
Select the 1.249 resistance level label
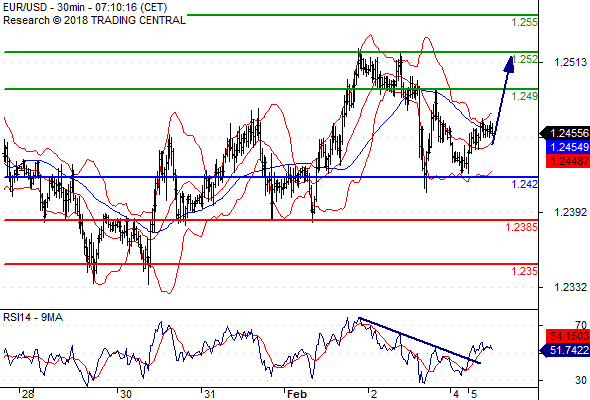(525, 96)
